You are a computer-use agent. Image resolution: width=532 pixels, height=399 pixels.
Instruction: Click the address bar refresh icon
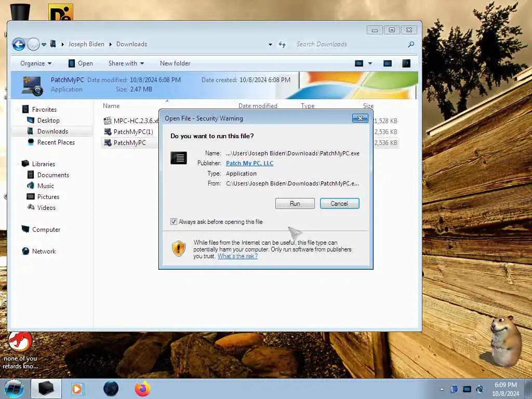(282, 45)
